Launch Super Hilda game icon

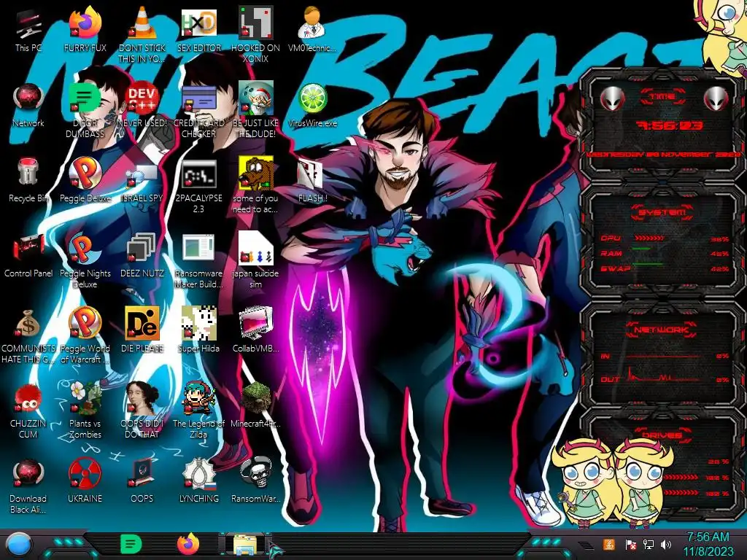tap(198, 331)
